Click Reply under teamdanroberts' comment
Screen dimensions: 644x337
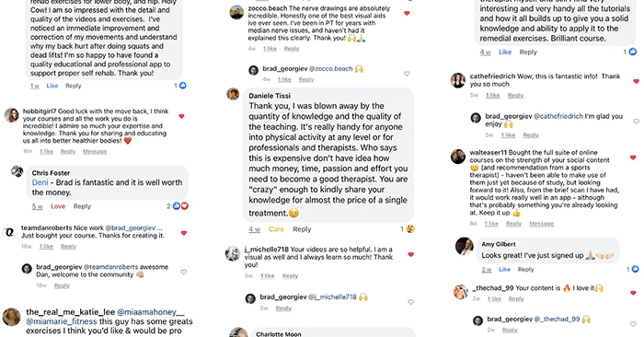tap(69, 247)
